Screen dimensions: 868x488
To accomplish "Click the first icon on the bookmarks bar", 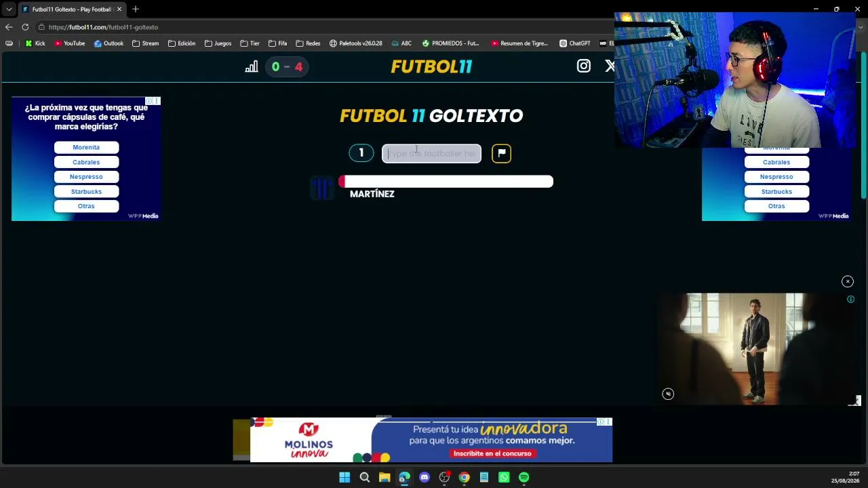I will (9, 43).
